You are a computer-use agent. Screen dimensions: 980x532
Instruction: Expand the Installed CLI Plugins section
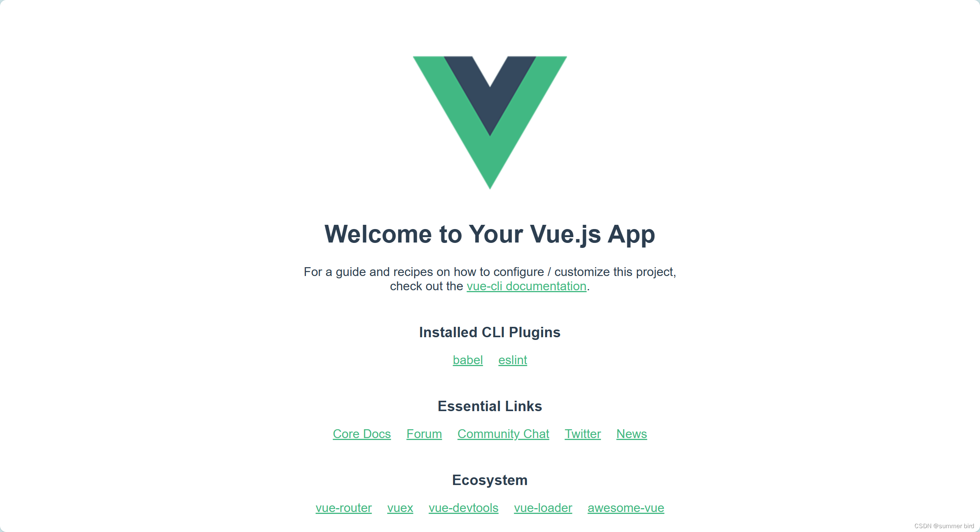pyautogui.click(x=489, y=333)
